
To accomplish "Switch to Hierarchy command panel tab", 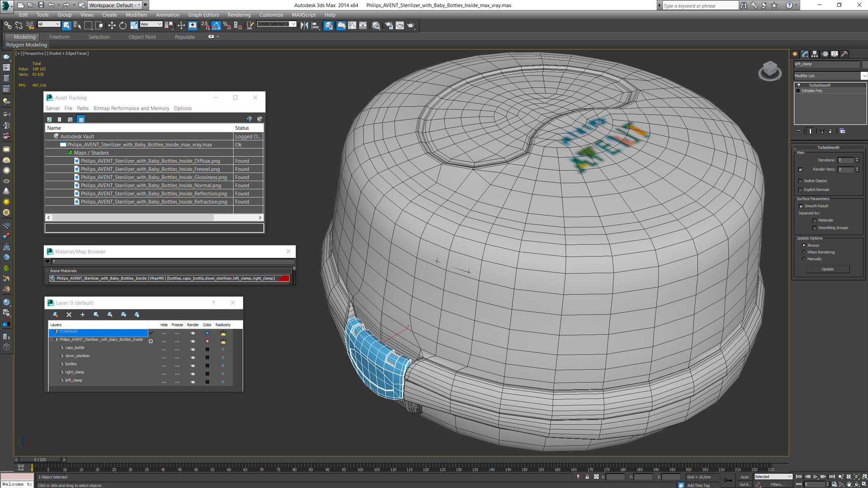I will [x=815, y=54].
